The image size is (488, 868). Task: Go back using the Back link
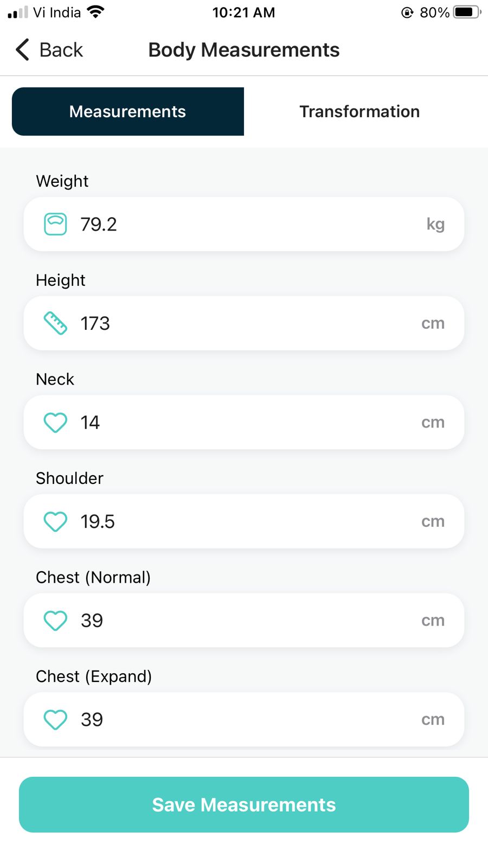pyautogui.click(x=61, y=50)
